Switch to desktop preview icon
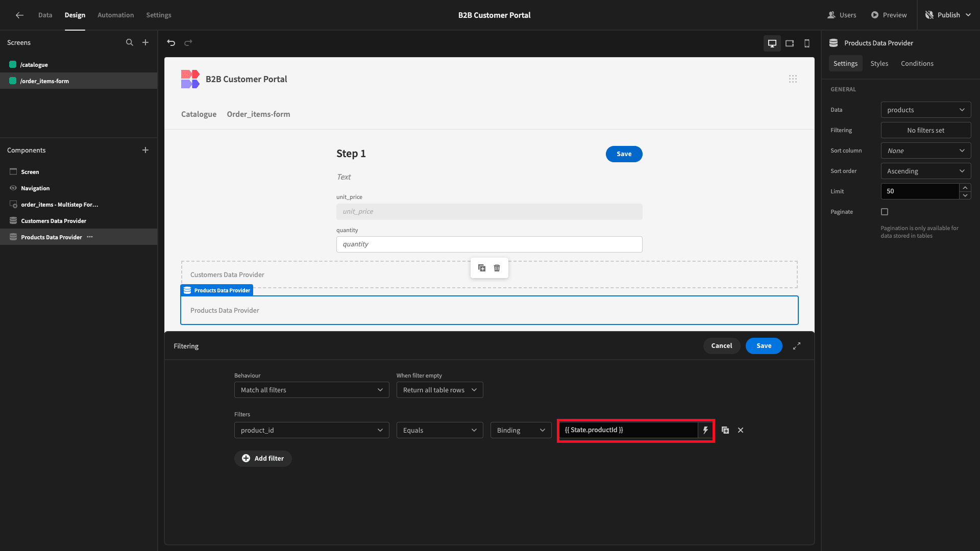Viewport: 980px width, 551px height. [x=772, y=43]
